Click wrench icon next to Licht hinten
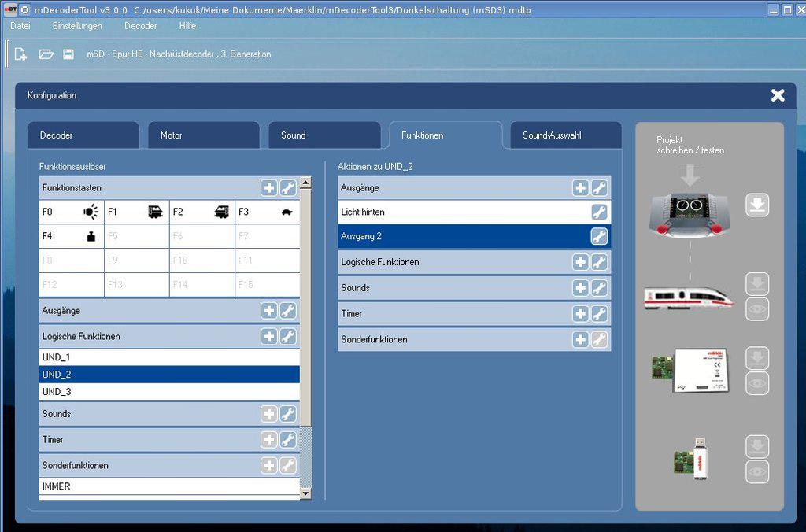Image resolution: width=806 pixels, height=532 pixels. coord(599,212)
